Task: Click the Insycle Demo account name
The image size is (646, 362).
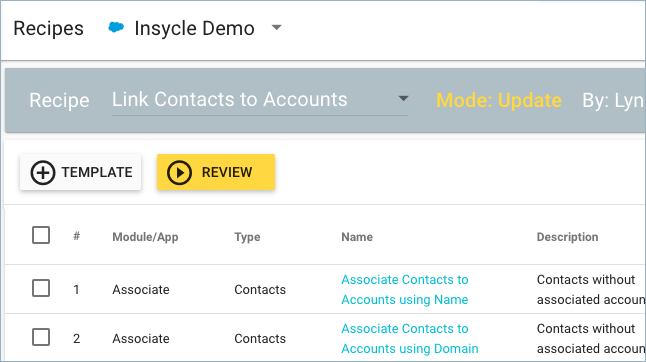Action: pos(194,28)
